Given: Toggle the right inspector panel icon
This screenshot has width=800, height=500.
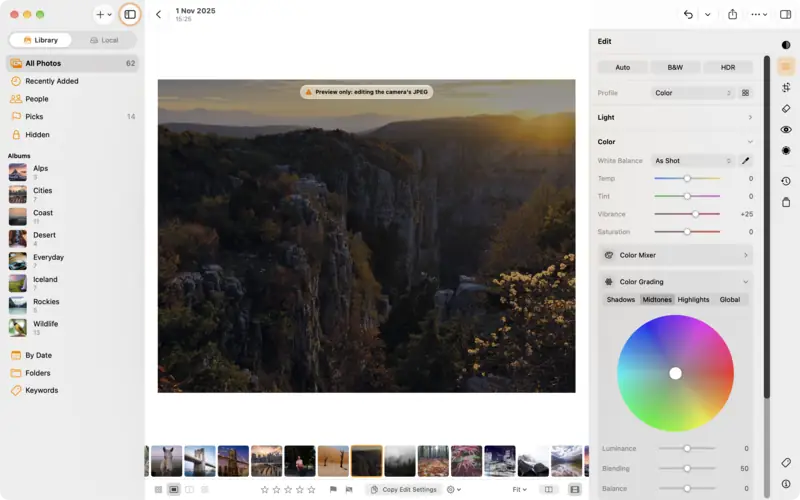Looking at the screenshot, I should (786, 14).
